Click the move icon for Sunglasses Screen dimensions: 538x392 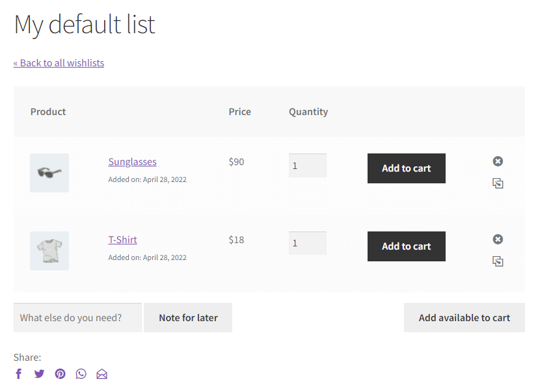[498, 183]
